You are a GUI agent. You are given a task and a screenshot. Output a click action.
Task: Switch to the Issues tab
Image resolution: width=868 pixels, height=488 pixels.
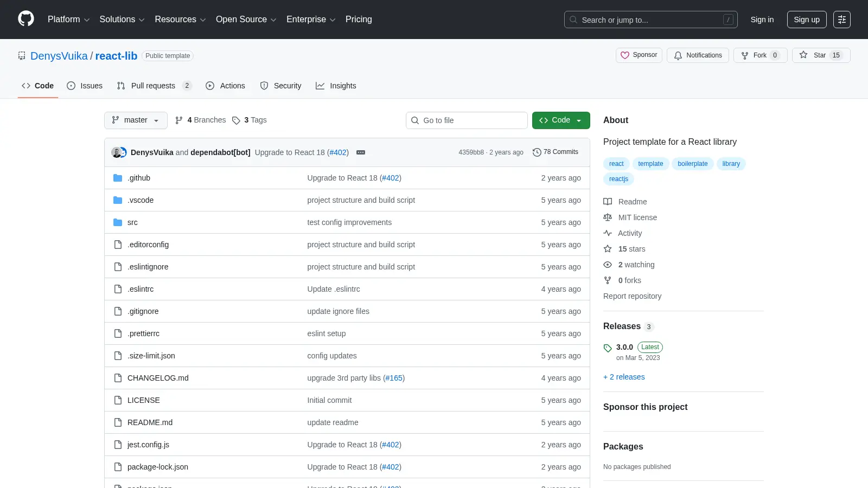click(x=85, y=86)
